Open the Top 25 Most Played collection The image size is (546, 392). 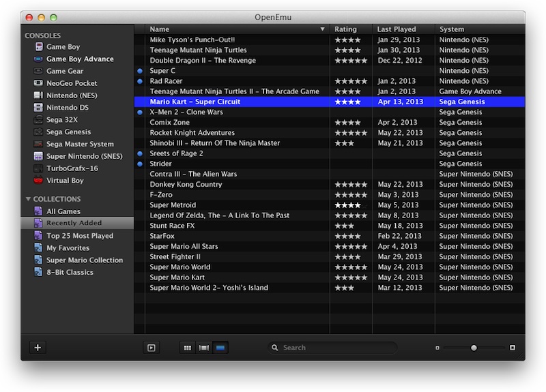(79, 236)
